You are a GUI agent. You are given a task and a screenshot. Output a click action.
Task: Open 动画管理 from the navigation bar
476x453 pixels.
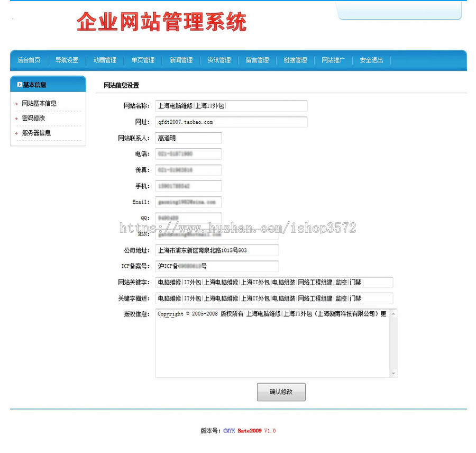click(105, 60)
